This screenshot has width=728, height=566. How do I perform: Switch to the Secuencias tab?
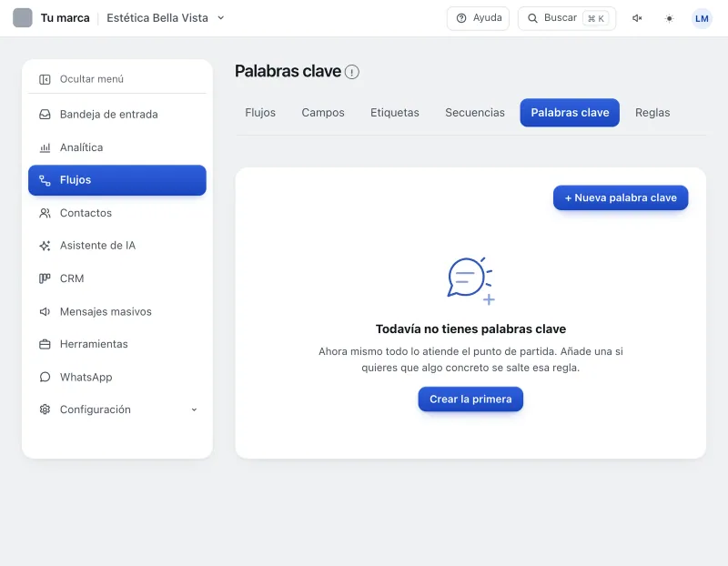pyautogui.click(x=474, y=112)
